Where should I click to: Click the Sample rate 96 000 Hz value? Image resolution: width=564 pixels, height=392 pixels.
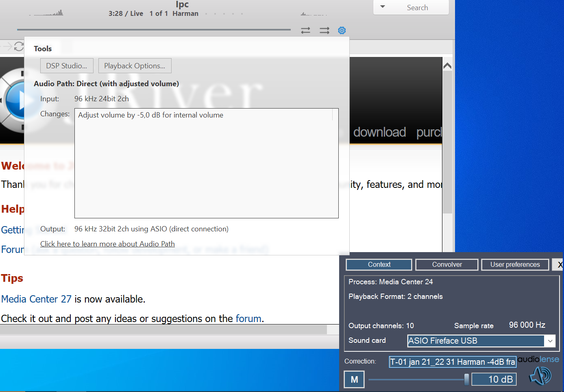[527, 325]
